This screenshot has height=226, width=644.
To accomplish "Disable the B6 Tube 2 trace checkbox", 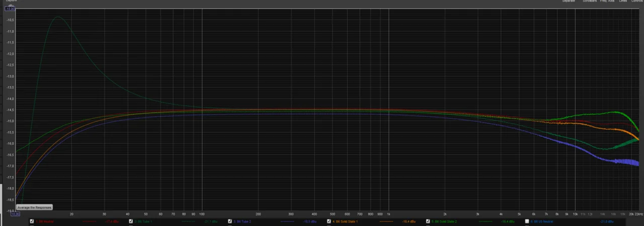I will [x=230, y=221].
